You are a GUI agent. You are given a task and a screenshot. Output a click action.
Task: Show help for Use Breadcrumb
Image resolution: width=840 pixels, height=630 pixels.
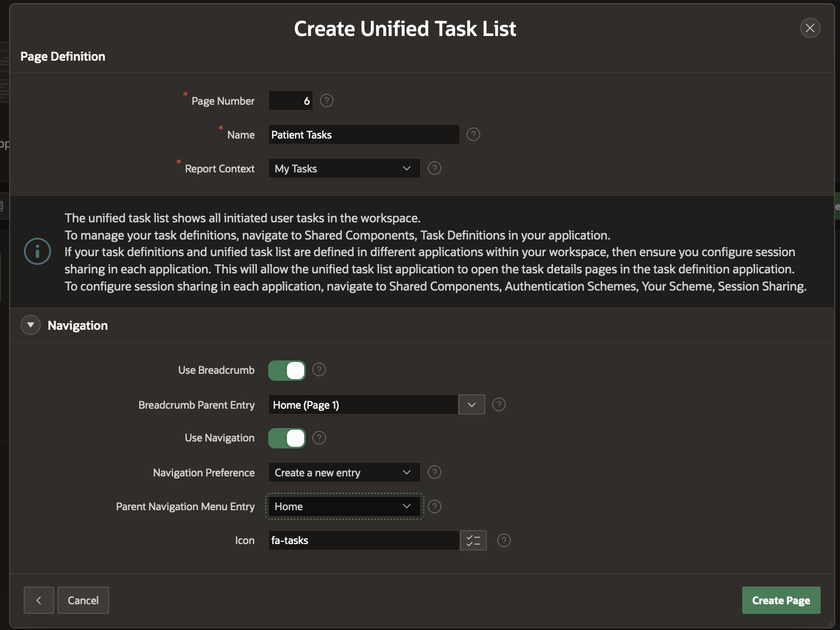pos(319,370)
